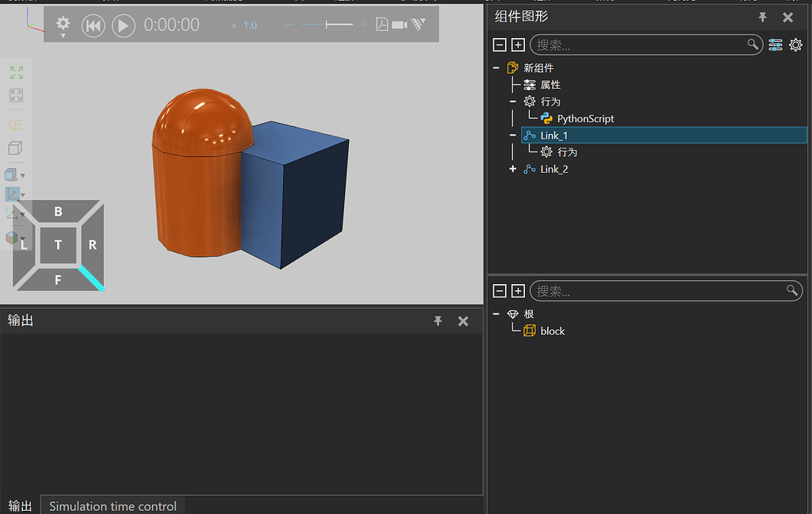
Task: Toggle the pin on the 输出 panel
Action: click(438, 321)
